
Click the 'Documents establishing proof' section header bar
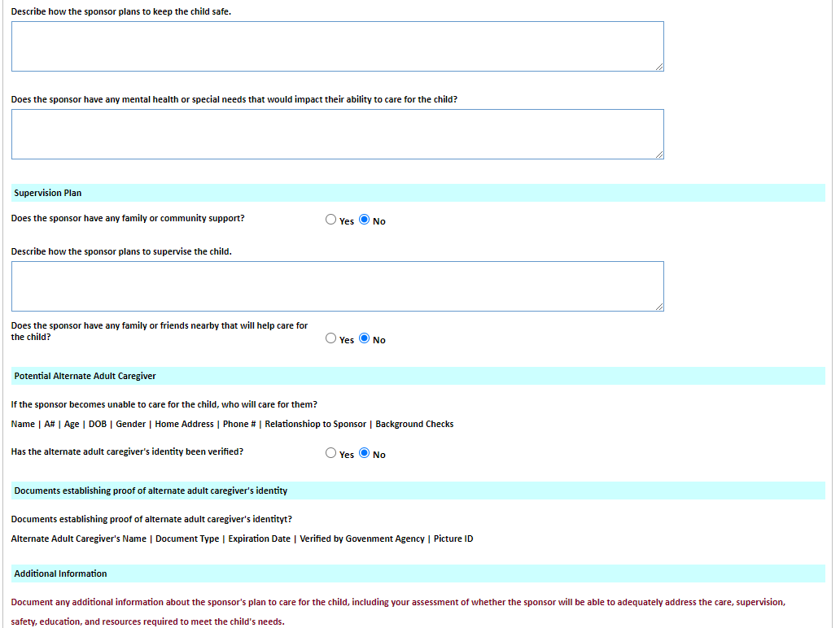coord(418,491)
